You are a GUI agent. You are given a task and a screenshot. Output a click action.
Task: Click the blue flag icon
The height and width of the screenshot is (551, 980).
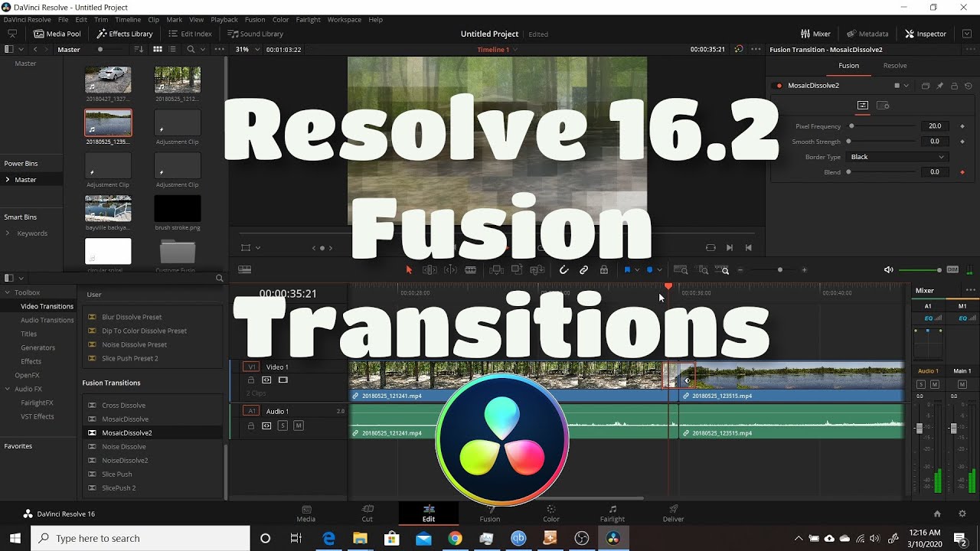click(627, 270)
